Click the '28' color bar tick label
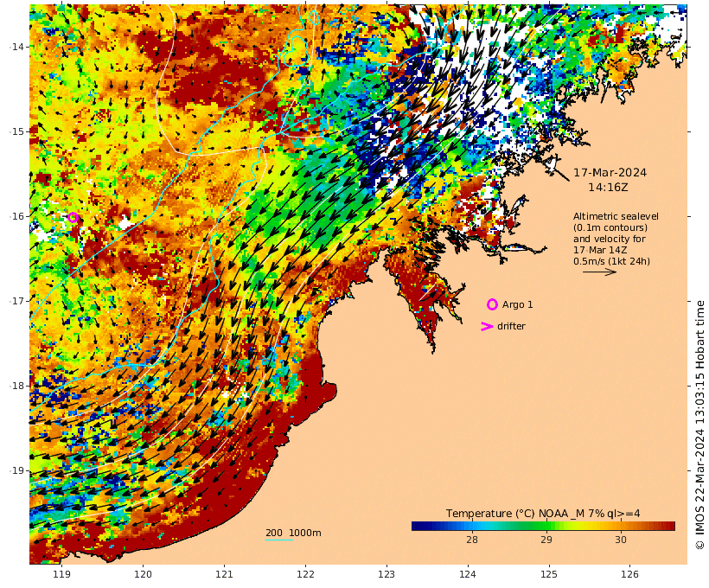This screenshot has width=709, height=588. 471,540
